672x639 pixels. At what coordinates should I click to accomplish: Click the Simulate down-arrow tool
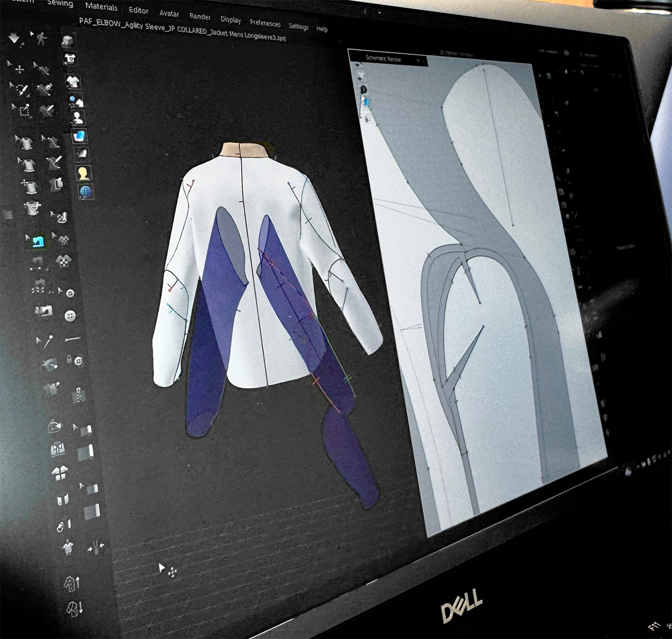click(x=14, y=38)
